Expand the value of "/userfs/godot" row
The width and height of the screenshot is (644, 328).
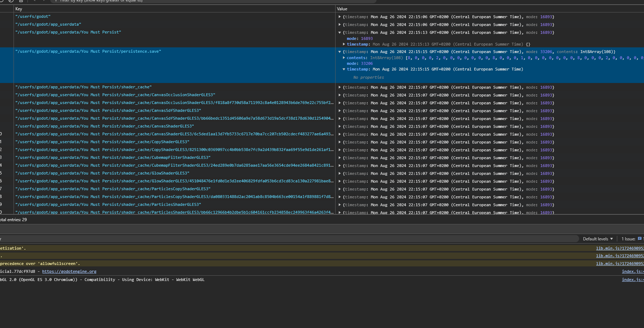[x=339, y=17]
